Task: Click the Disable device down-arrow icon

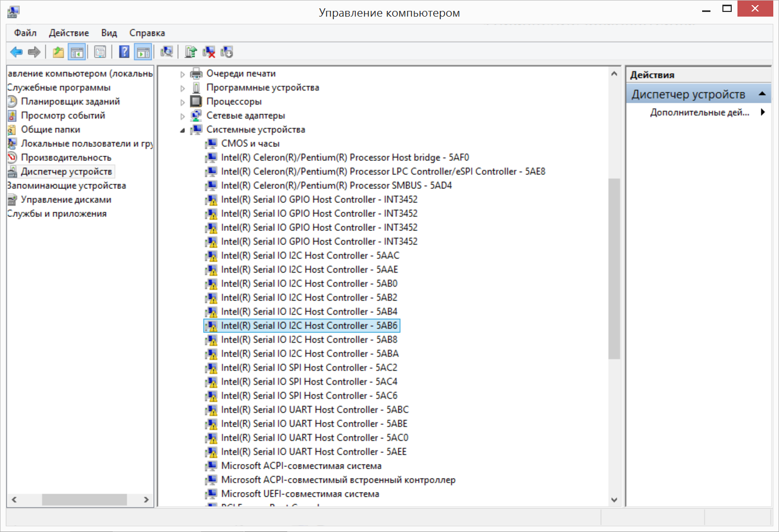Action: (x=227, y=52)
